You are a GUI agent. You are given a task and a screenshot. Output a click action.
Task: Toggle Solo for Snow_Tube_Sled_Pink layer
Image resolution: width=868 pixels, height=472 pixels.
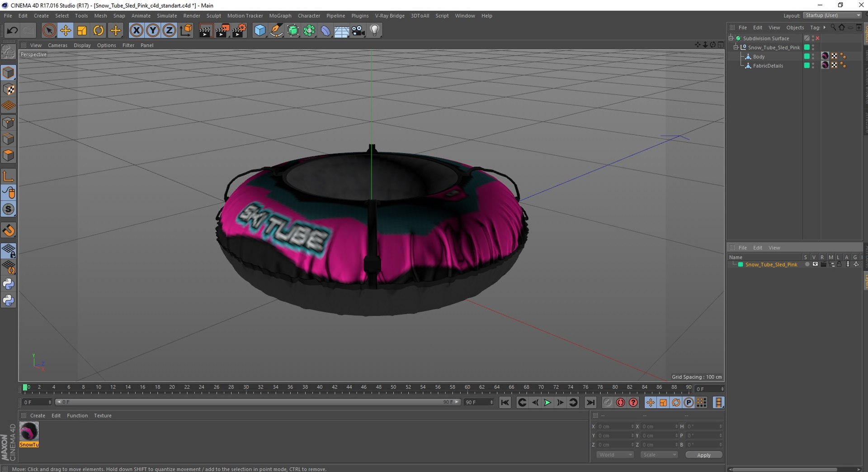click(807, 265)
